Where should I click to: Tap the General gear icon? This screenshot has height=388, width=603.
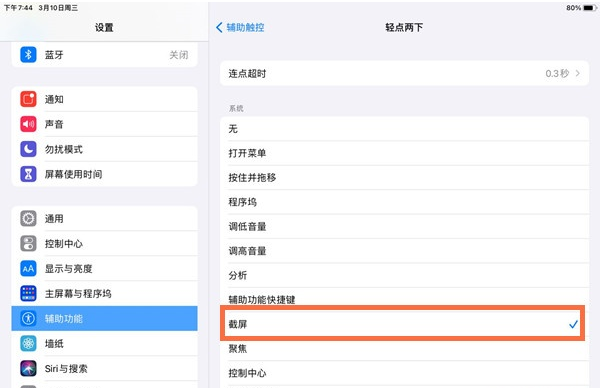click(x=28, y=218)
